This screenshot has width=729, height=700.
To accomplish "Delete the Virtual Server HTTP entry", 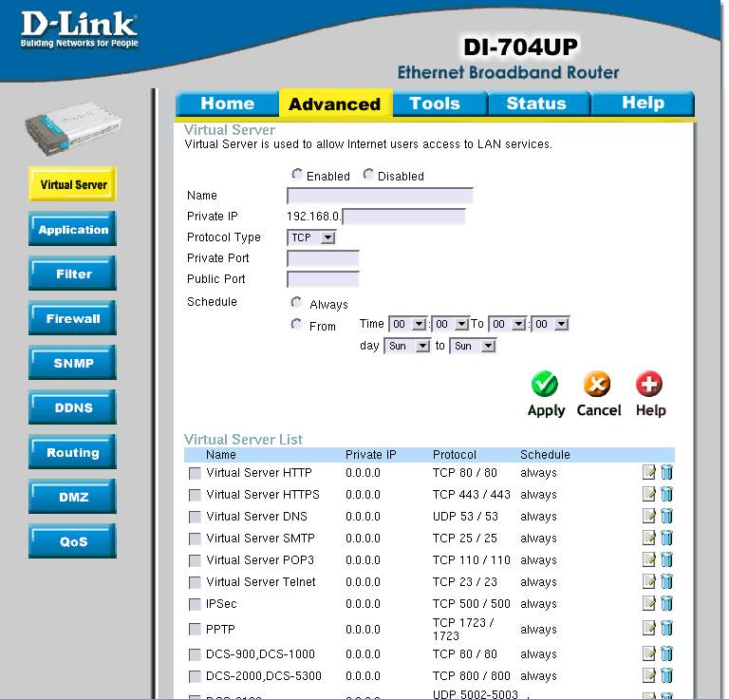I will tap(666, 472).
